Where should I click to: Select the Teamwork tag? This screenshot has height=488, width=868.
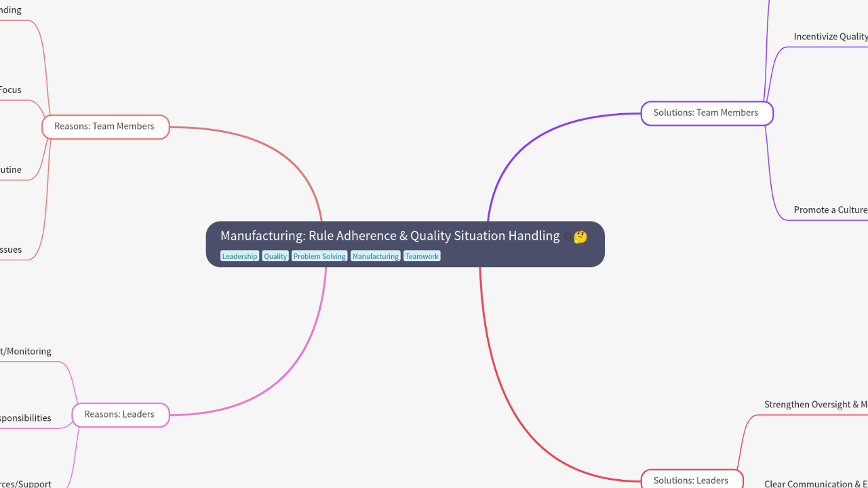click(x=422, y=256)
